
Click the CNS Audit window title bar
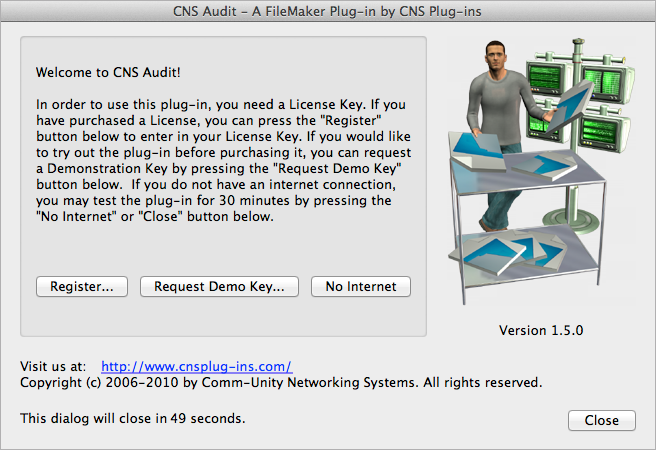[x=328, y=11]
